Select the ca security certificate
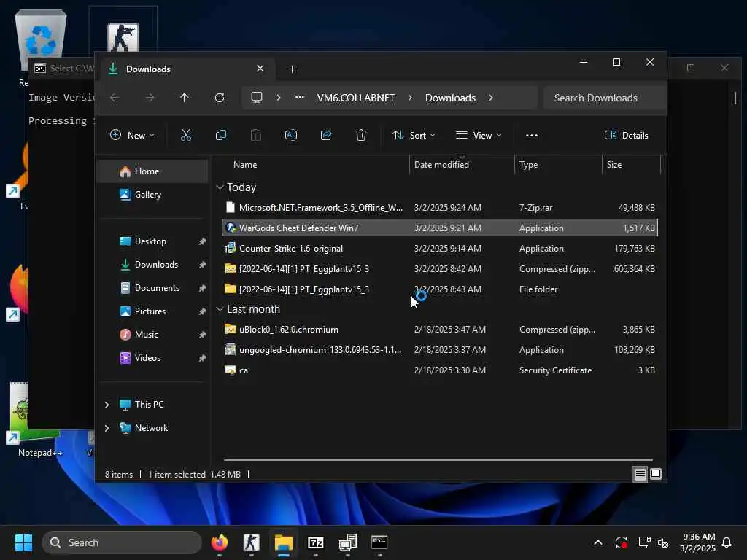This screenshot has width=747, height=560. pos(440,370)
